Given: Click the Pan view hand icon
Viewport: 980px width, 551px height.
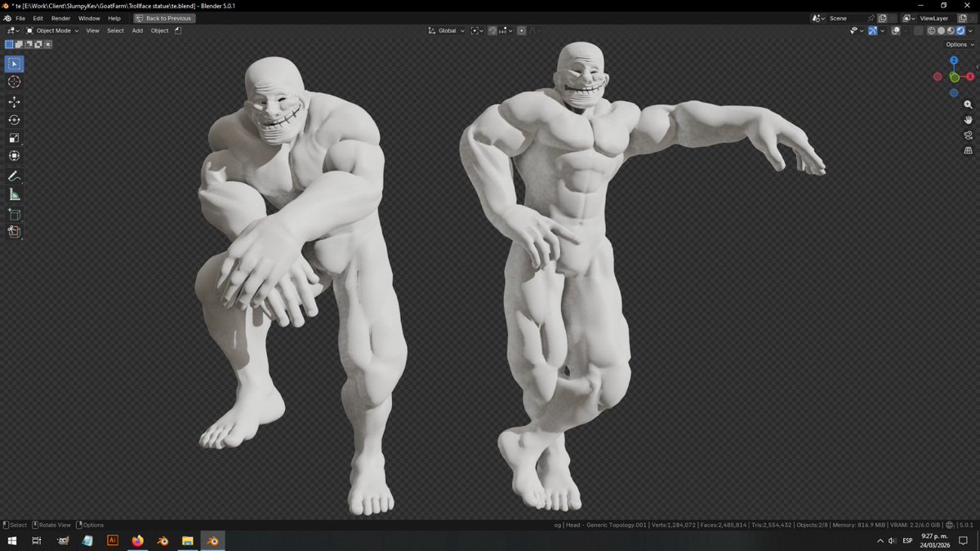Looking at the screenshot, I should point(969,120).
